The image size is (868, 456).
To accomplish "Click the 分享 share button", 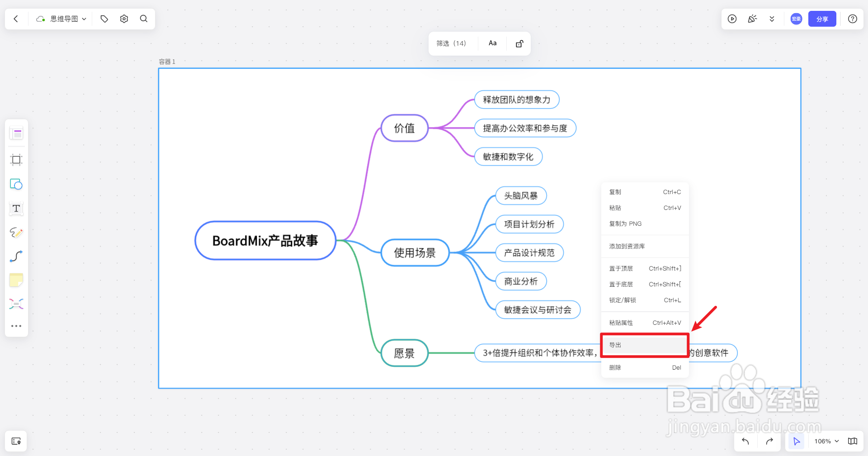I will (x=822, y=19).
